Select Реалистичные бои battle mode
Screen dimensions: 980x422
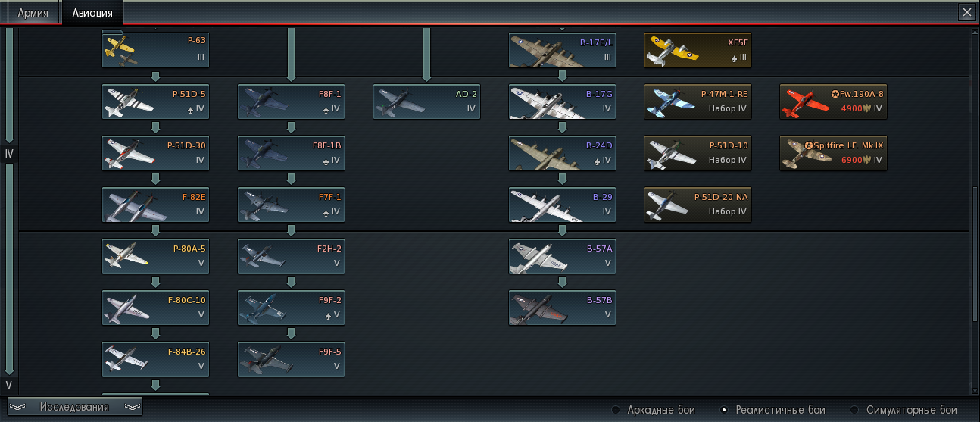coord(772,410)
